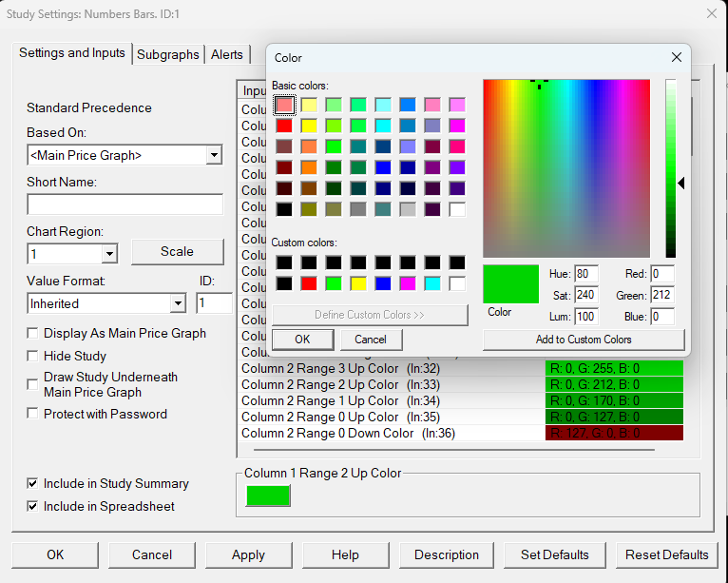Select the black basic color swatch
728x583 pixels.
(x=284, y=208)
